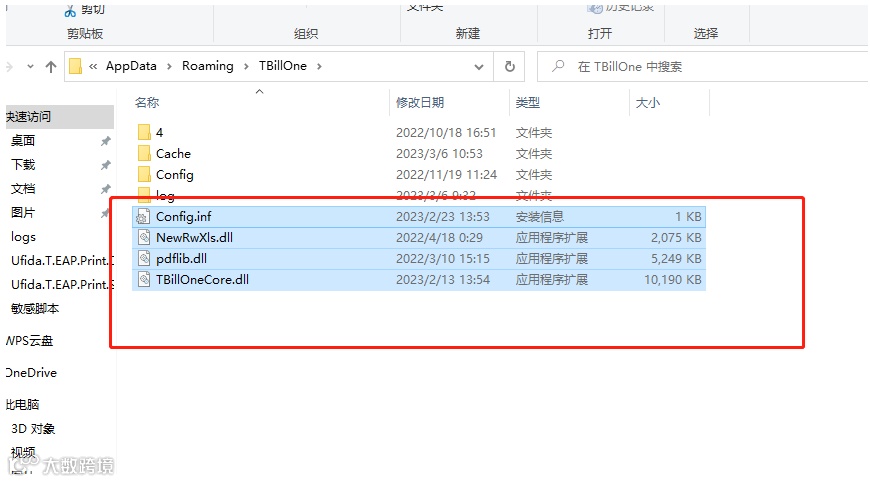Viewport: 870px width, 482px height.
Task: Click the 安装信息 type cell
Action: pyautogui.click(x=540, y=216)
